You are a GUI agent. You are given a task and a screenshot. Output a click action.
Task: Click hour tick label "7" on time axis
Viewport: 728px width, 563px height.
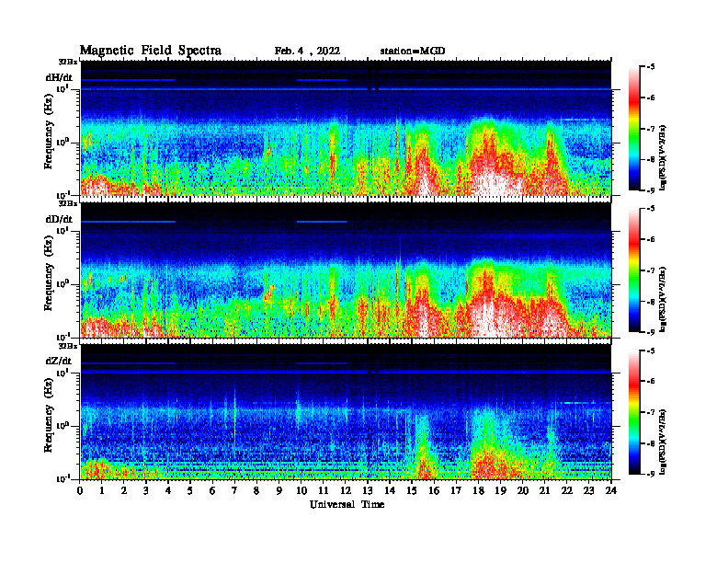[x=235, y=491]
